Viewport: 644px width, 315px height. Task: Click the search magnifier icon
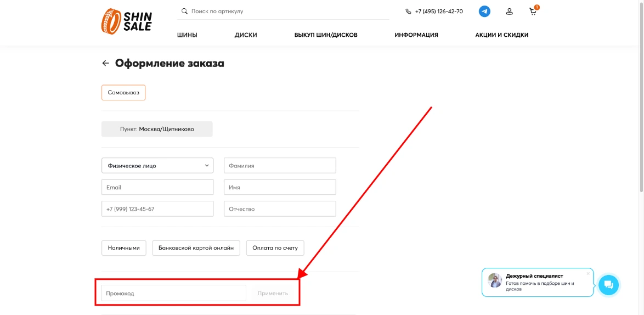pos(184,11)
